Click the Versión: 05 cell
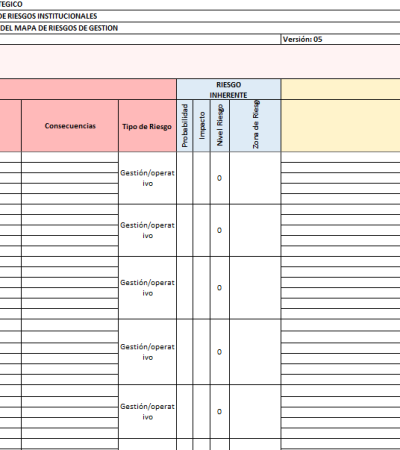The height and width of the screenshot is (450, 400). click(x=340, y=39)
